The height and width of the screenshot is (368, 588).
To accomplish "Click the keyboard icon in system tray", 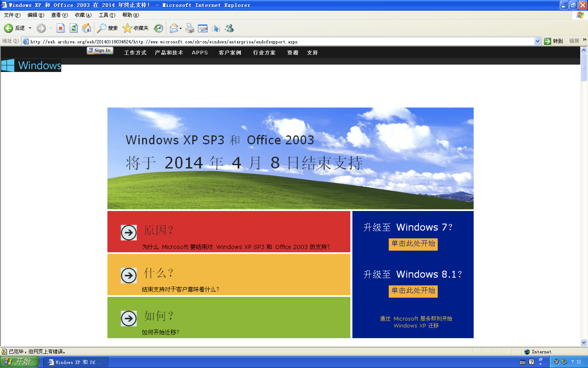I will (x=523, y=362).
